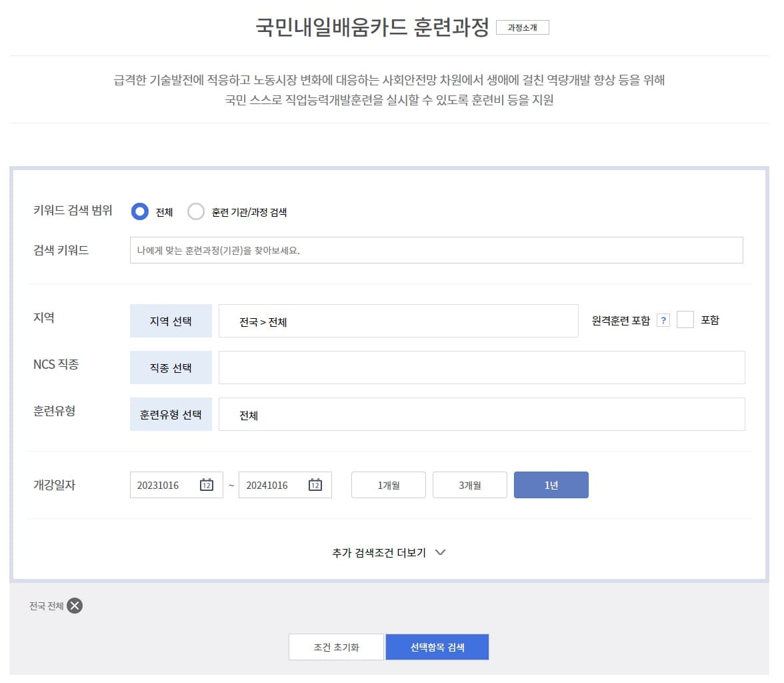Open the 과정소개 course introduction
Screen dimensions: 784x683
click(523, 27)
